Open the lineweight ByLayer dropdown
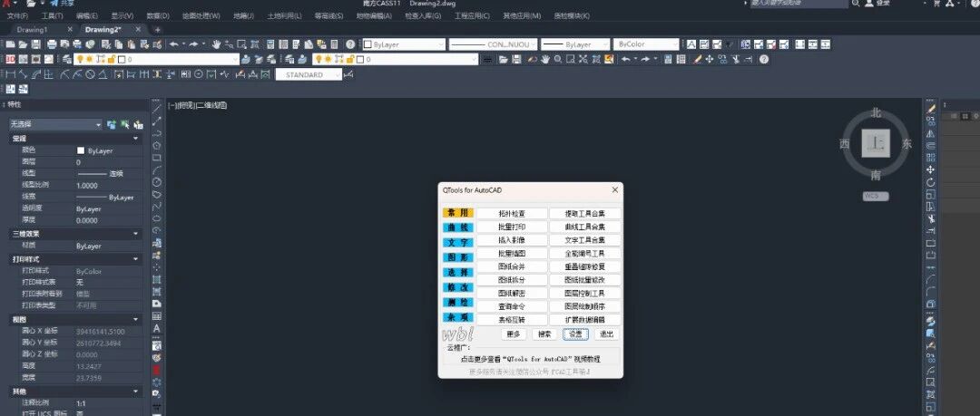Viewport: 980px width, 416px height. pos(575,44)
